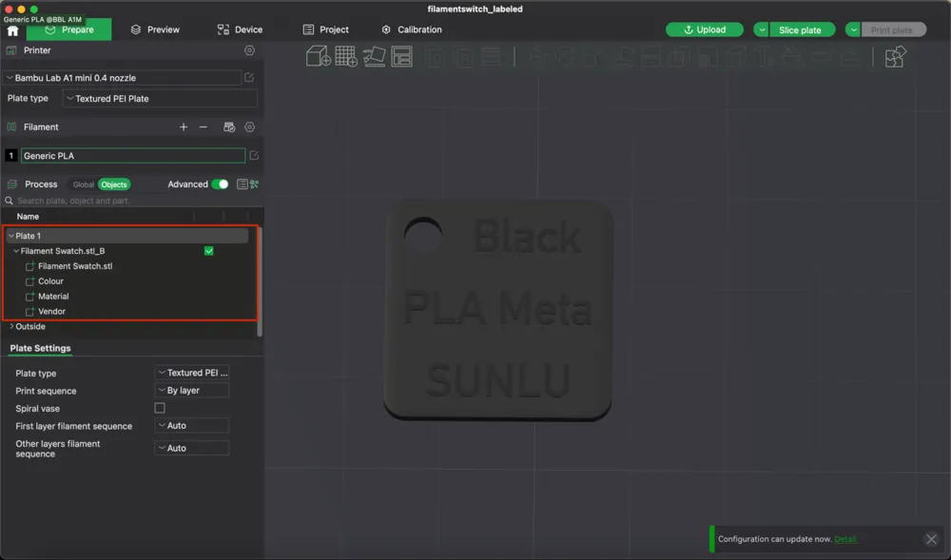Open the Print sequence By layer dropdown

point(192,391)
